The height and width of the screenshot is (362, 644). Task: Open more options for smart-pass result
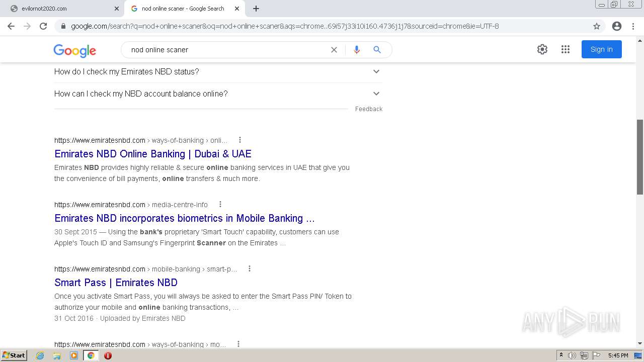[250, 268]
